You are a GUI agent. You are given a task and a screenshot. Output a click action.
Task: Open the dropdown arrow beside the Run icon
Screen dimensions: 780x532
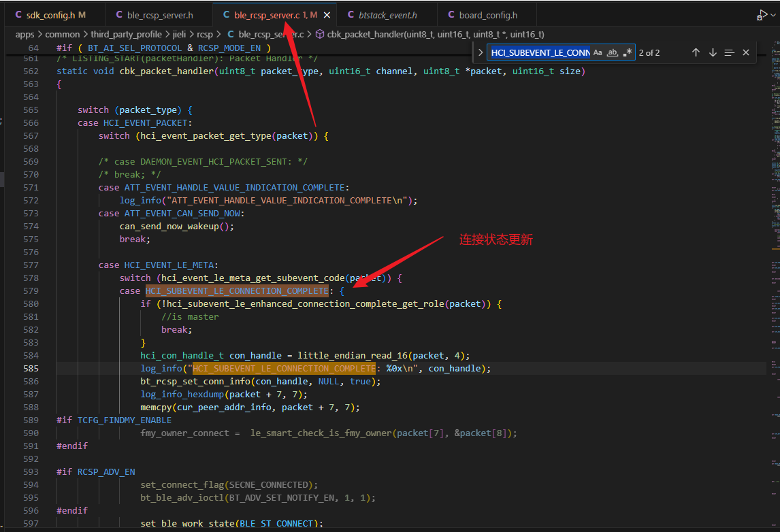pos(773,15)
